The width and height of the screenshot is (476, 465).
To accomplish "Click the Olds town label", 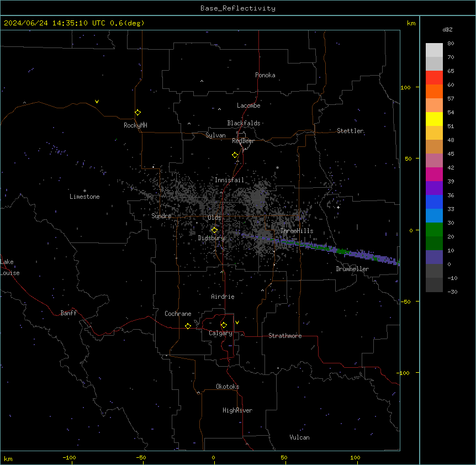I will tap(214, 218).
